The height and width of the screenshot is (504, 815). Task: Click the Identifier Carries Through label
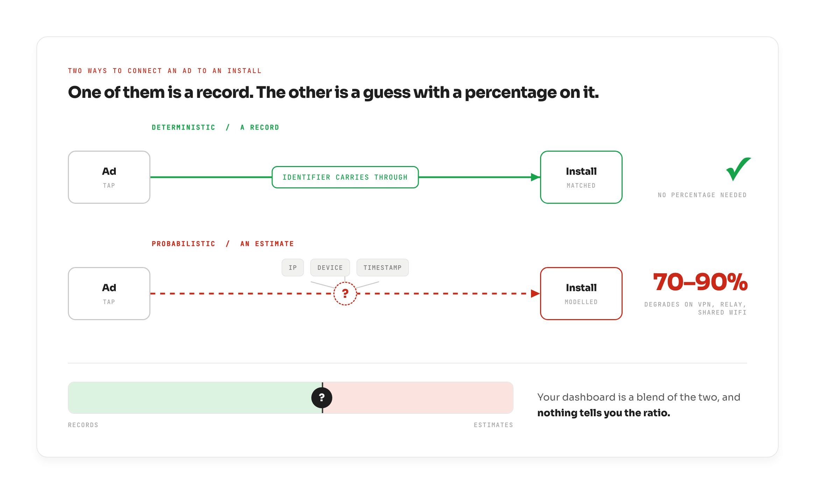pyautogui.click(x=345, y=177)
